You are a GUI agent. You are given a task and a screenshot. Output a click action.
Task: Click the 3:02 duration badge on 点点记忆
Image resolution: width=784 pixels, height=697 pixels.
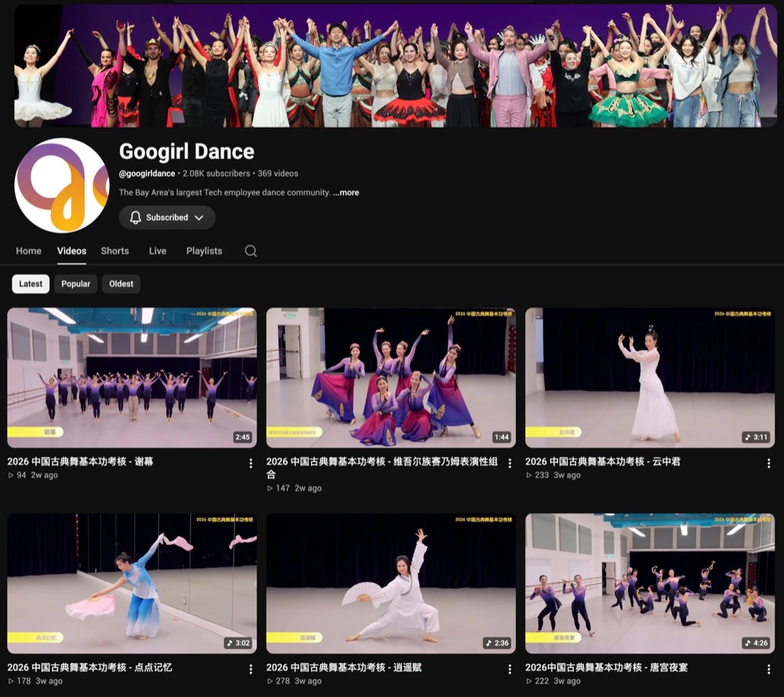click(238, 643)
